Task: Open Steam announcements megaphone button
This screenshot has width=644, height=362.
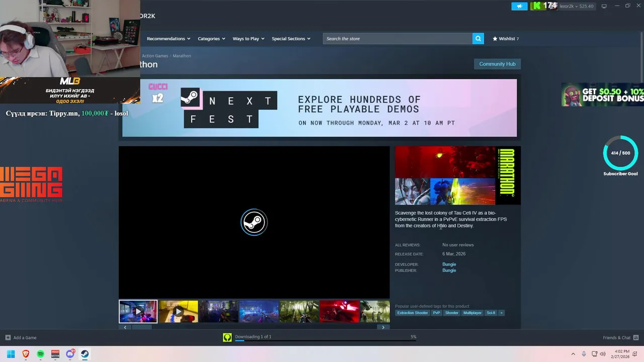Action: click(x=519, y=6)
